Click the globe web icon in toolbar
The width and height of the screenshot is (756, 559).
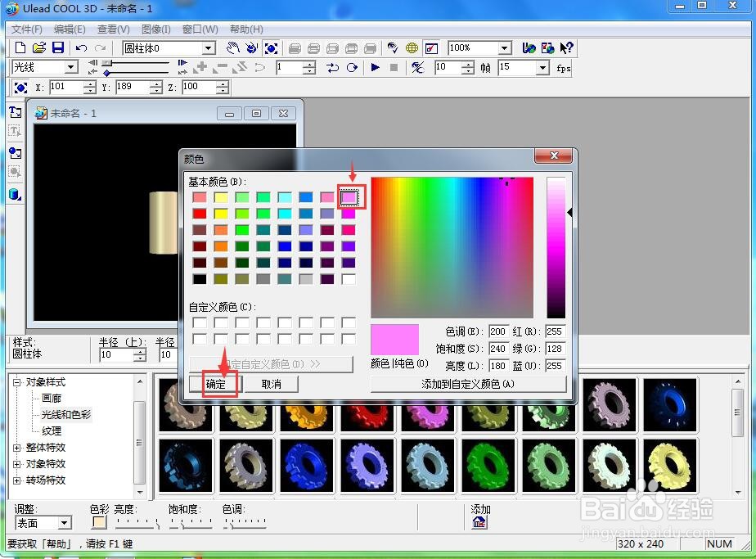(412, 47)
